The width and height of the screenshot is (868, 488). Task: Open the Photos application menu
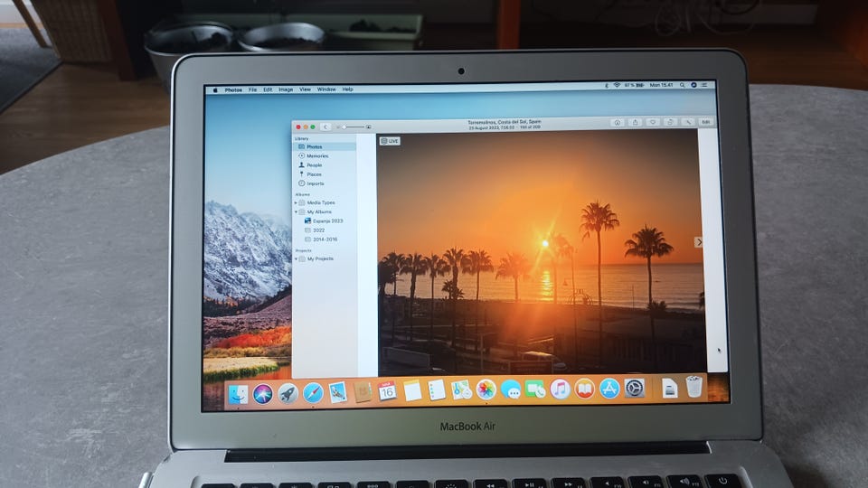233,89
